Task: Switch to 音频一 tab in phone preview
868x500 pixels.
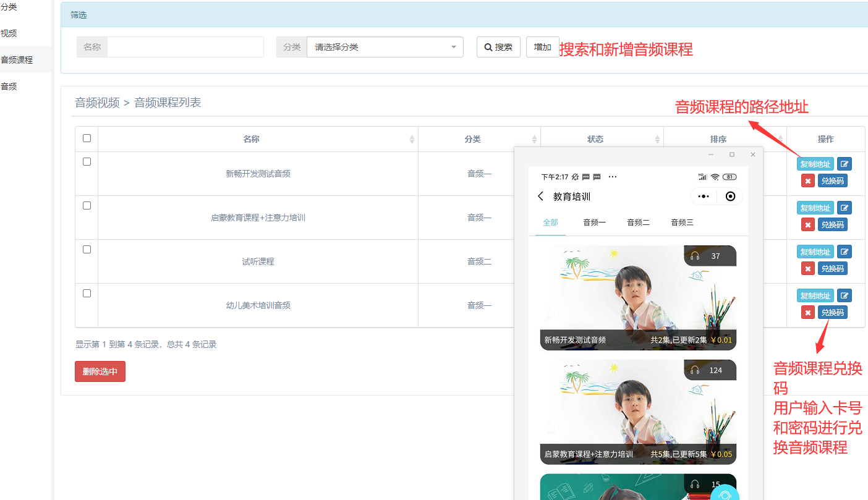Action: pyautogui.click(x=594, y=222)
